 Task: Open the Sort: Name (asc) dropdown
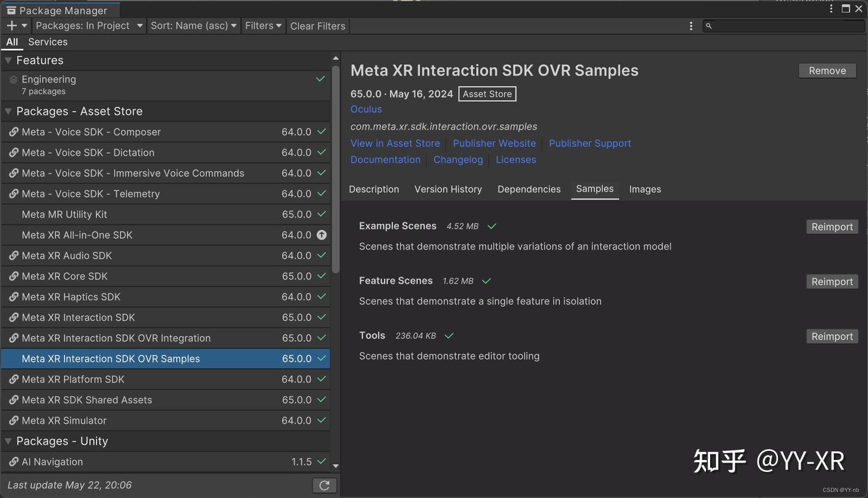(x=193, y=26)
